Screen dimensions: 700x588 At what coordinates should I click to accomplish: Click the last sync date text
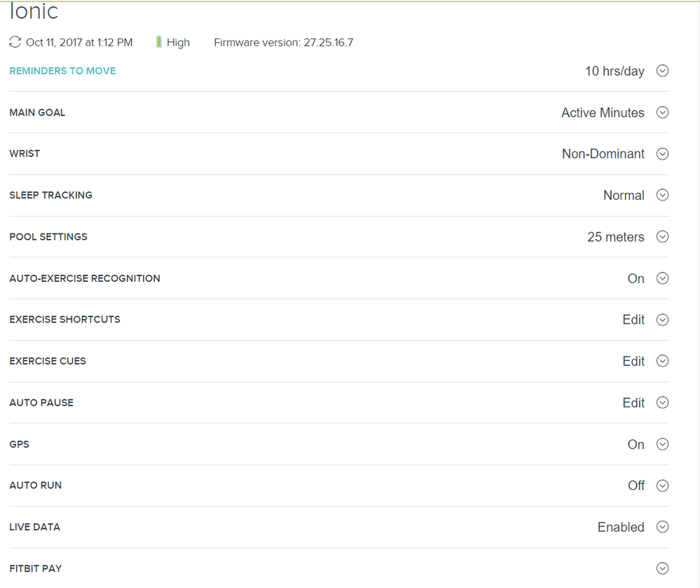pos(79,43)
